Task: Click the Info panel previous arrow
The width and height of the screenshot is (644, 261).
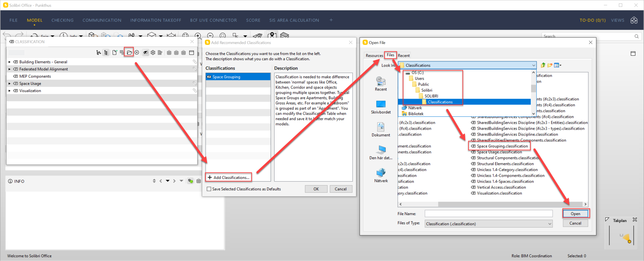Action: (x=161, y=181)
